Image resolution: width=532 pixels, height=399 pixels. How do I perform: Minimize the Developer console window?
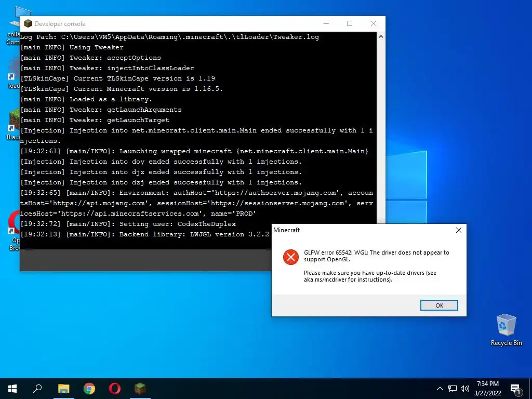[x=326, y=23]
